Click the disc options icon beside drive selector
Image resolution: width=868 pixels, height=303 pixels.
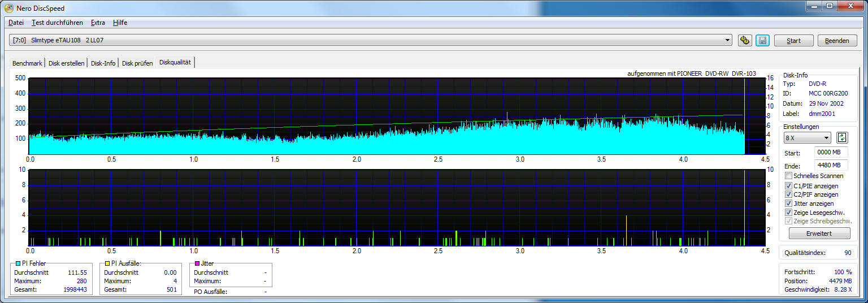click(x=745, y=41)
